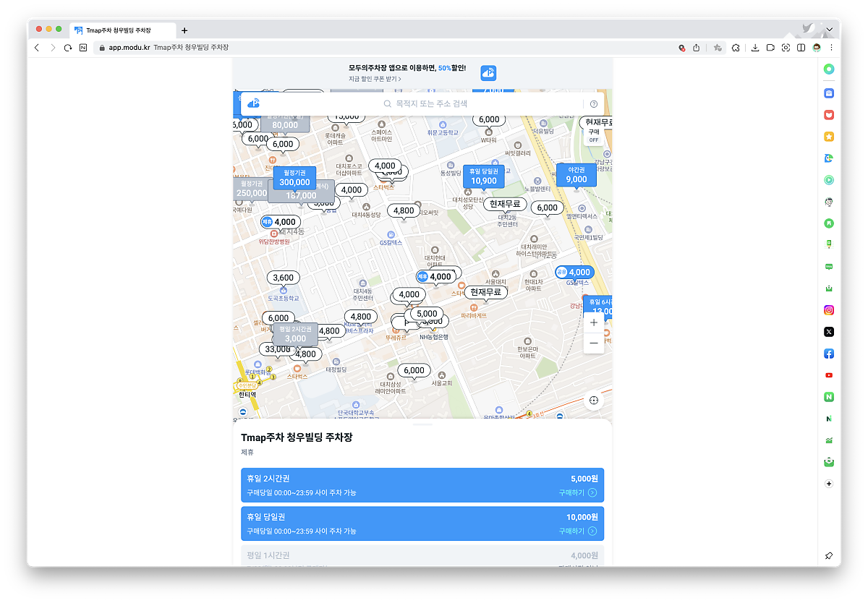Expand the tab search chevron
Screen dimensions: 868x603
point(830,30)
